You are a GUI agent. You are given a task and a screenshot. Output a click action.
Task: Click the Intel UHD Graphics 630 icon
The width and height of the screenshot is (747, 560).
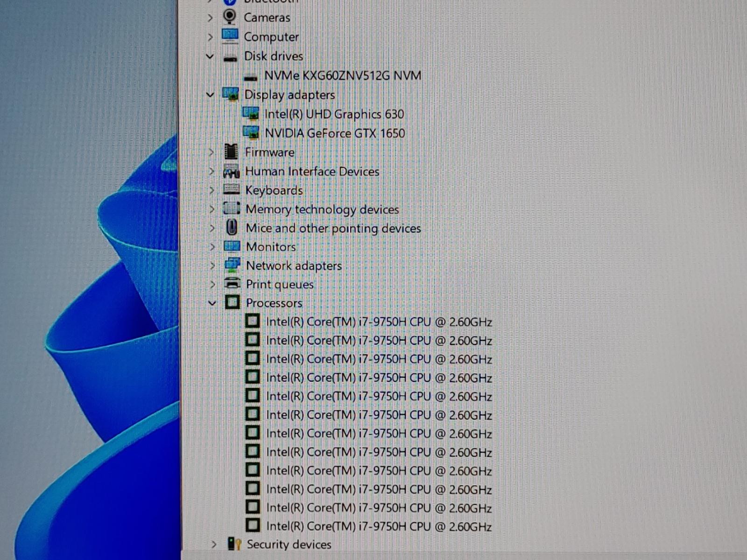click(x=251, y=113)
